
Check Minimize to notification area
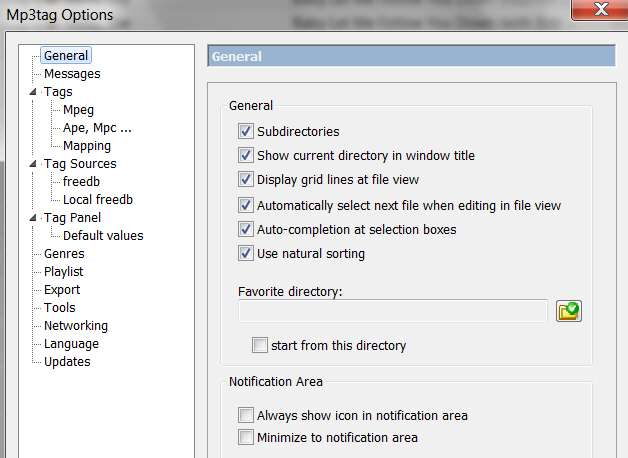(x=246, y=437)
